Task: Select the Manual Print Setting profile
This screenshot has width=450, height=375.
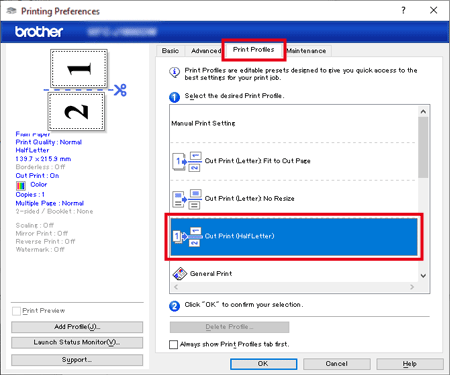Action: point(203,123)
